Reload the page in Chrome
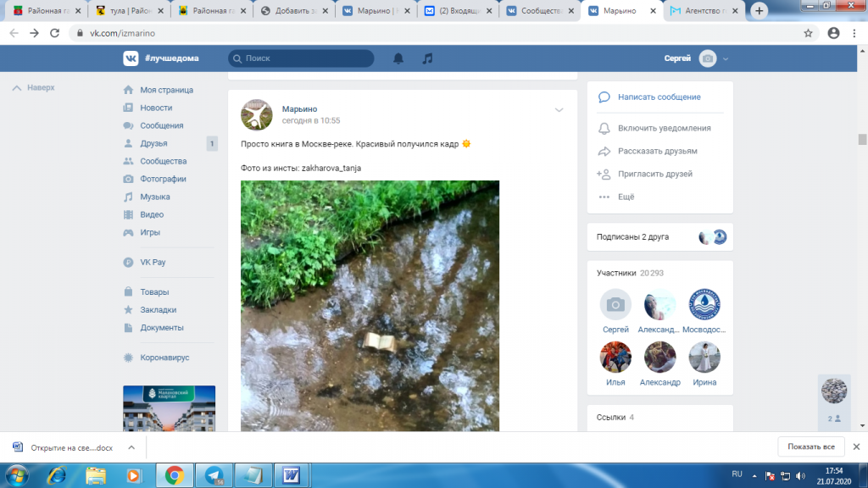Image resolution: width=868 pixels, height=488 pixels. pos(54,33)
